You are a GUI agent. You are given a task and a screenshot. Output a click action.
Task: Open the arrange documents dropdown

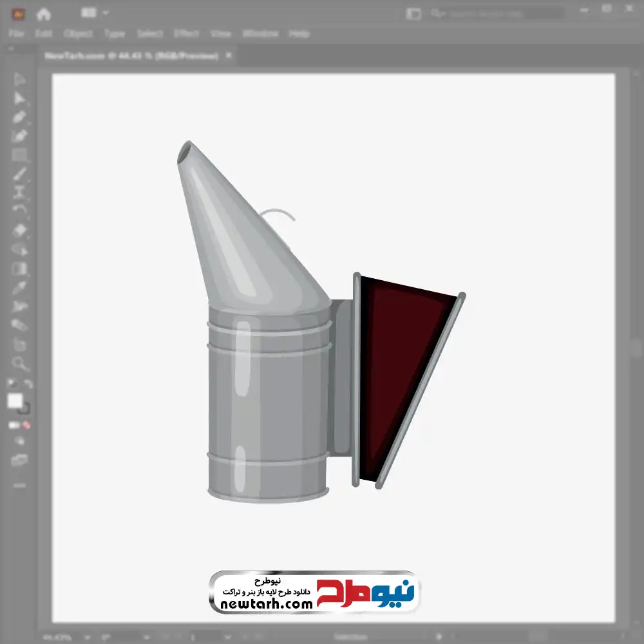point(95,13)
